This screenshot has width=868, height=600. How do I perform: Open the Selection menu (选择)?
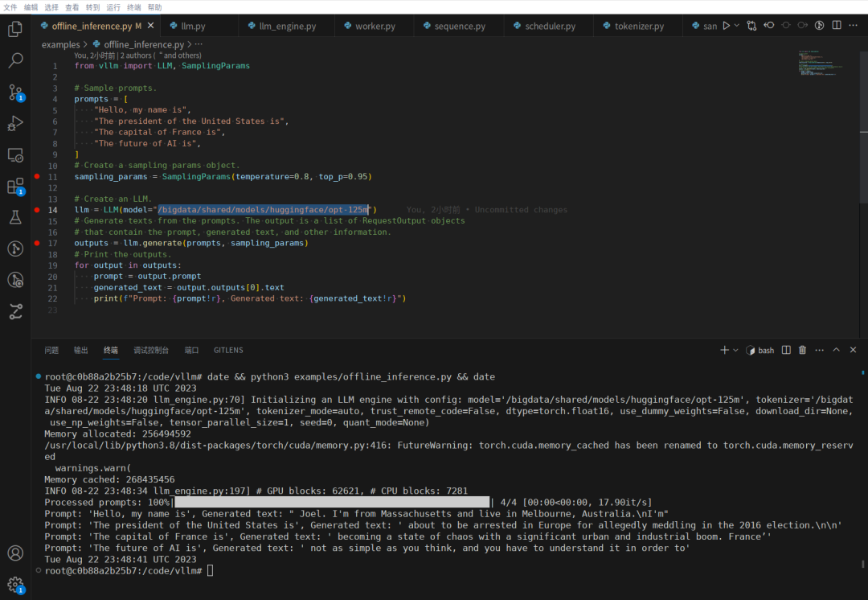[x=51, y=7]
